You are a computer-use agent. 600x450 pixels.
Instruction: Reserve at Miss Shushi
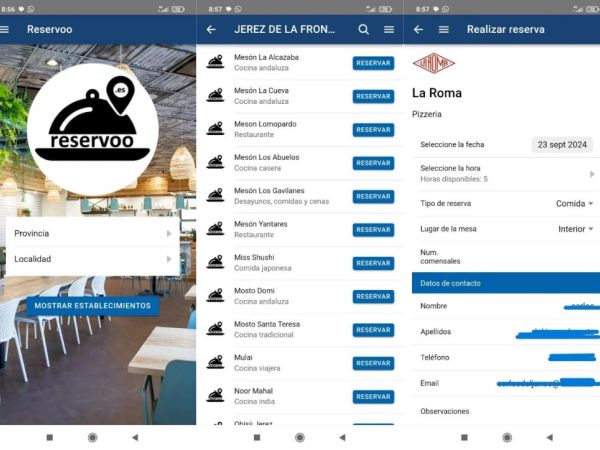pyautogui.click(x=373, y=263)
